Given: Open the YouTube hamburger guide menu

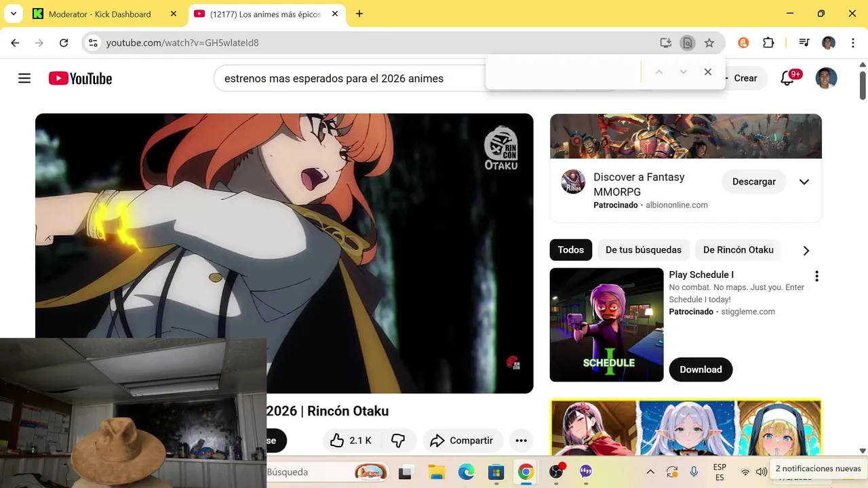Looking at the screenshot, I should (24, 79).
